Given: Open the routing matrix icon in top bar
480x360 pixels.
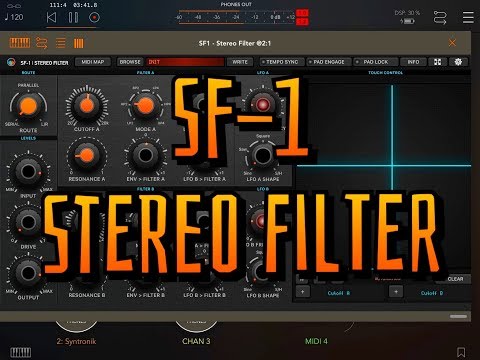Looking at the screenshot, I should pos(440,17).
